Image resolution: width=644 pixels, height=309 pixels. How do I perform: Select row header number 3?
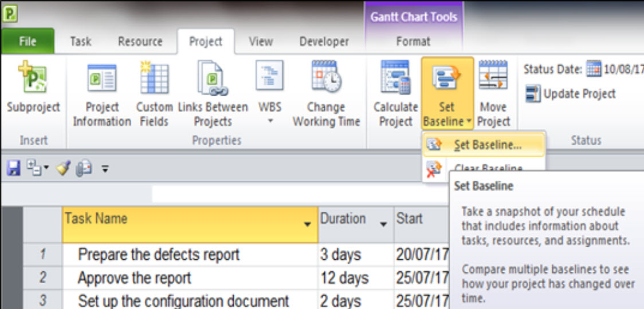(43, 300)
